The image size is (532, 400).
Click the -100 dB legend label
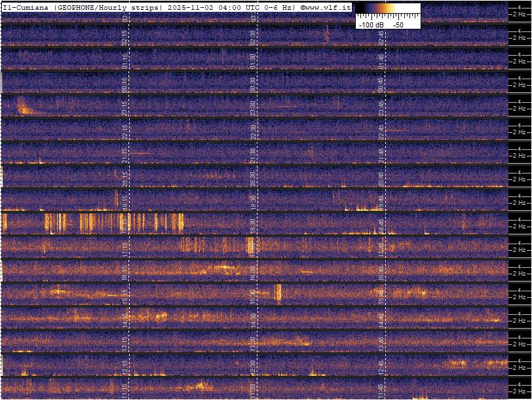tap(371, 24)
